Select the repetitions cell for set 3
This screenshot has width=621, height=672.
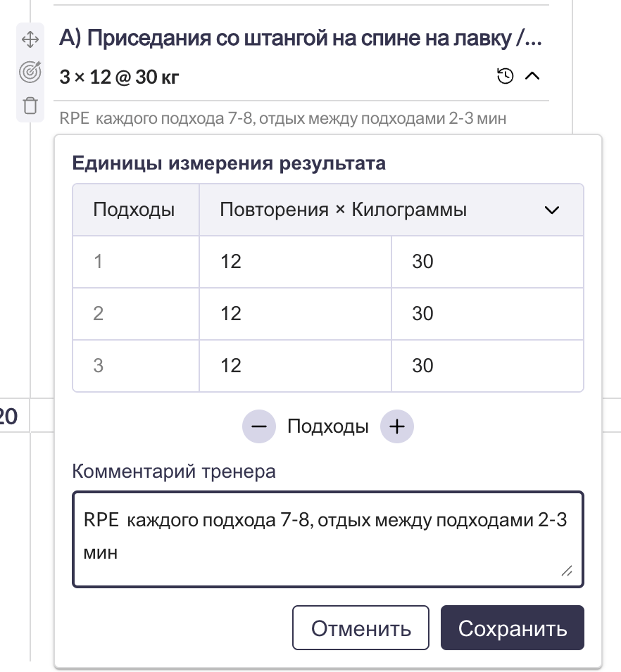coord(294,365)
